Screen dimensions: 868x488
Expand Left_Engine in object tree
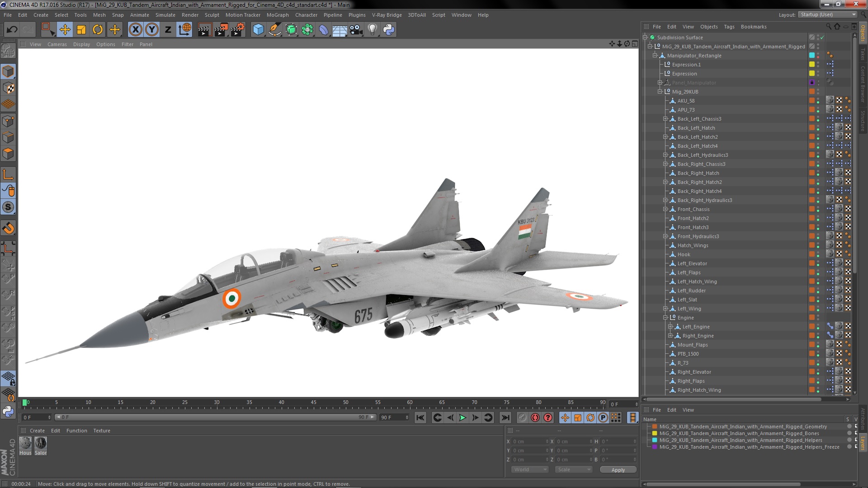click(x=670, y=327)
